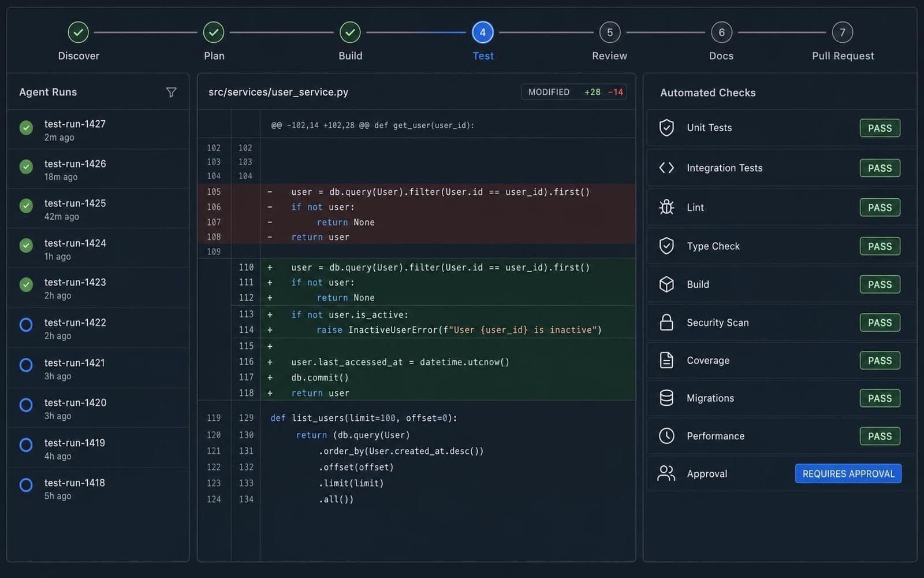This screenshot has width=924, height=578.
Task: Click the Performance clock icon
Action: [666, 436]
